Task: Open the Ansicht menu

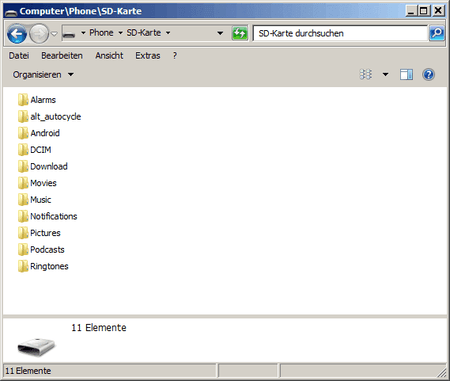Action: [109, 56]
